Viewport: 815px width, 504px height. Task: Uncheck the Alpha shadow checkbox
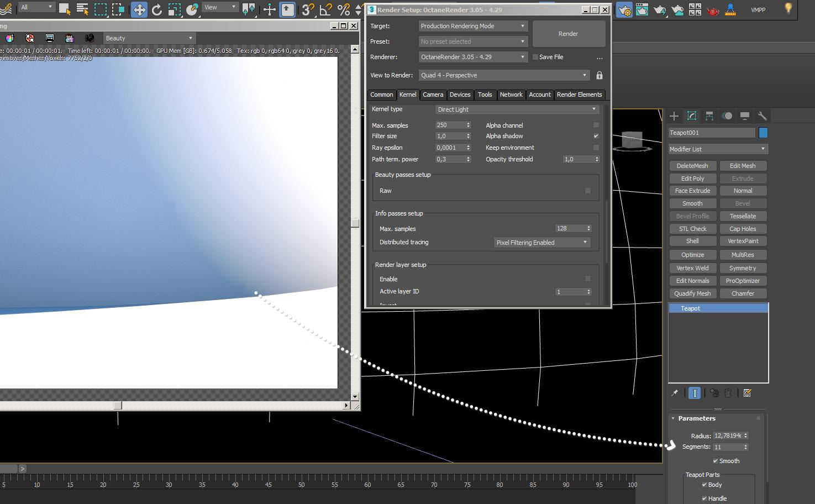tap(596, 136)
